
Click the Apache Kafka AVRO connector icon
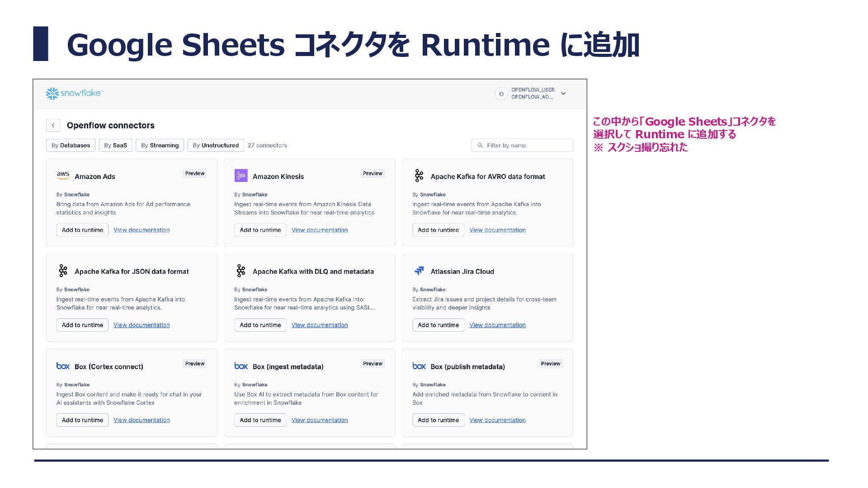pos(419,176)
